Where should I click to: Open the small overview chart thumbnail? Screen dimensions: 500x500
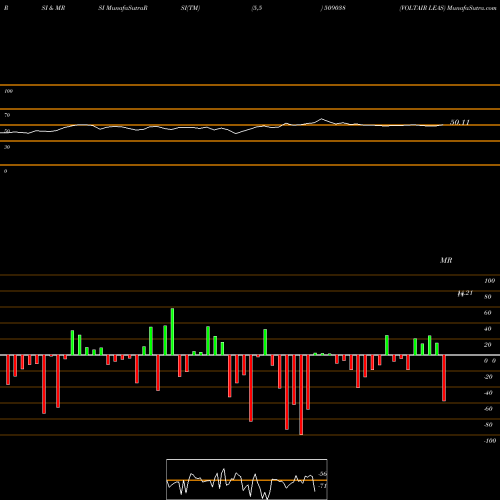[247, 479]
